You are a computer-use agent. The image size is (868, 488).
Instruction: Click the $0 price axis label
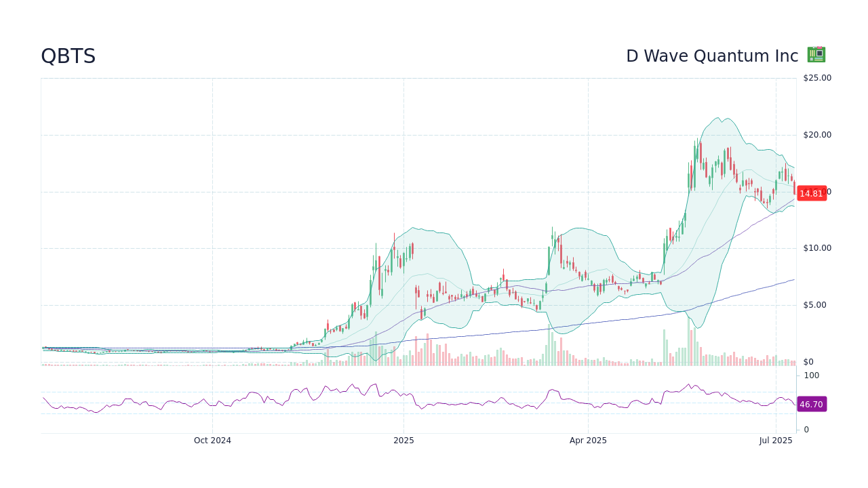tap(808, 362)
